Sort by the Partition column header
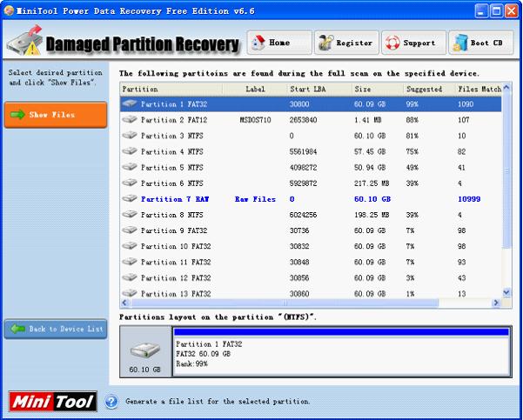 click(x=171, y=89)
